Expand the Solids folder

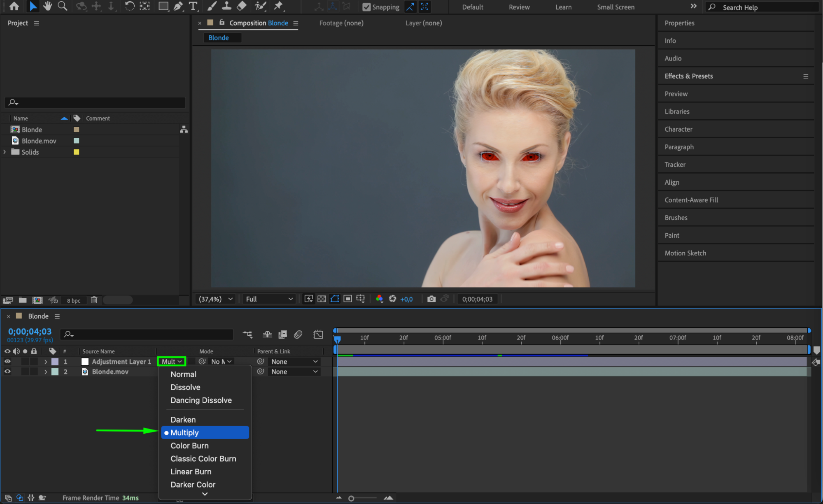[5, 152]
